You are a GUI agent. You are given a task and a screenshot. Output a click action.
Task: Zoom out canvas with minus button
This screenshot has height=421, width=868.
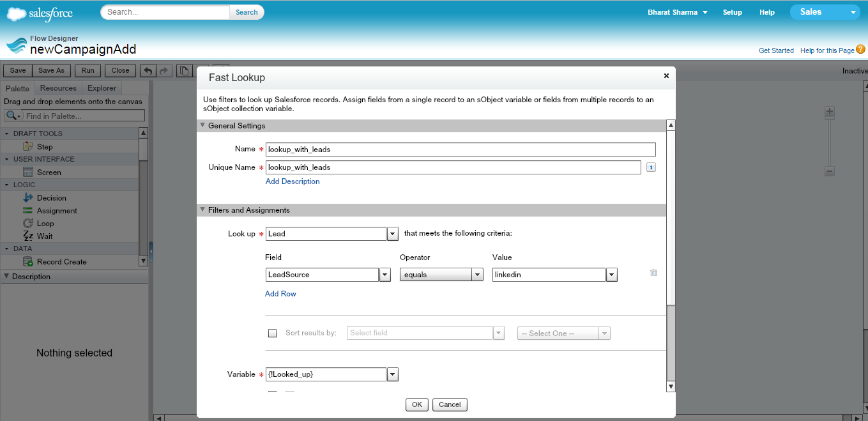pos(830,171)
